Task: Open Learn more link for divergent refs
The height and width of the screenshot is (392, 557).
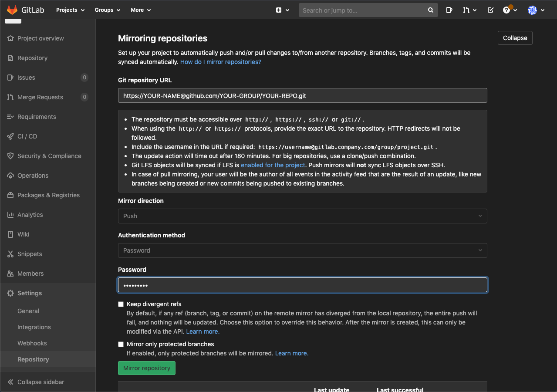Action: 203,331
